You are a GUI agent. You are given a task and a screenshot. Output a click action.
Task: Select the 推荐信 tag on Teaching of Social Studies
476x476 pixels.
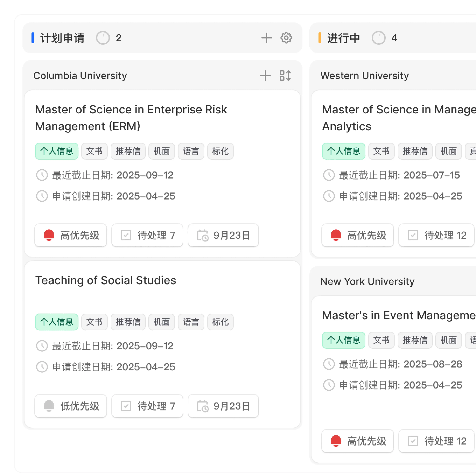pyautogui.click(x=128, y=322)
